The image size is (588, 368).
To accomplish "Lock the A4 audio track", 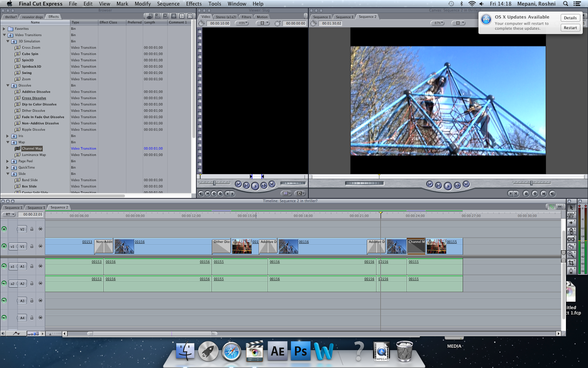I will pyautogui.click(x=32, y=318).
